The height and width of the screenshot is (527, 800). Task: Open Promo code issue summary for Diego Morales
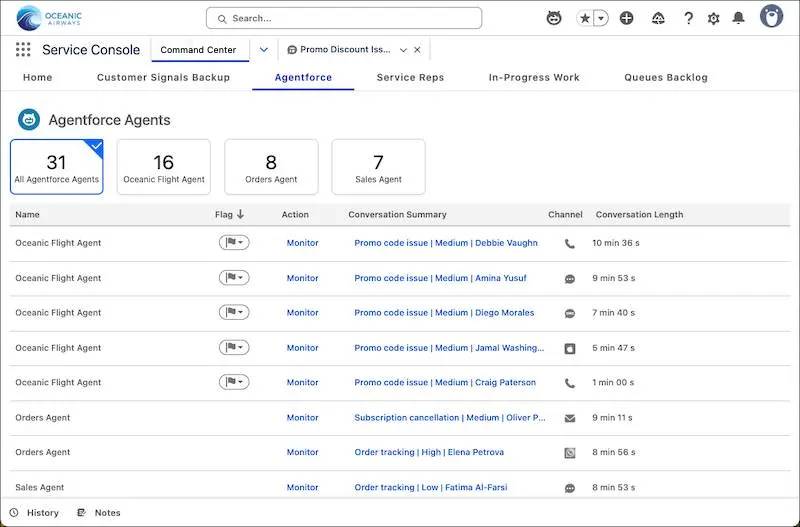click(444, 313)
